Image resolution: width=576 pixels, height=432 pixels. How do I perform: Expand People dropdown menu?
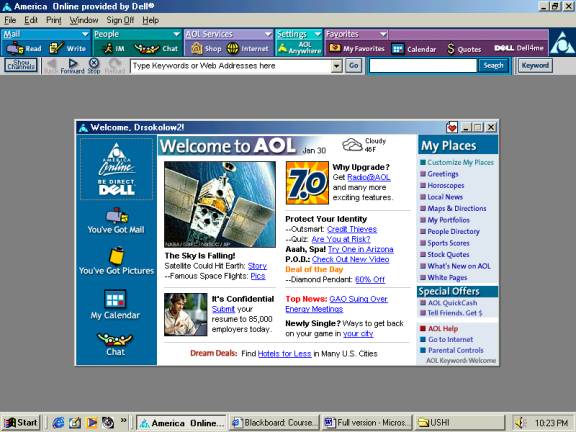tap(176, 34)
